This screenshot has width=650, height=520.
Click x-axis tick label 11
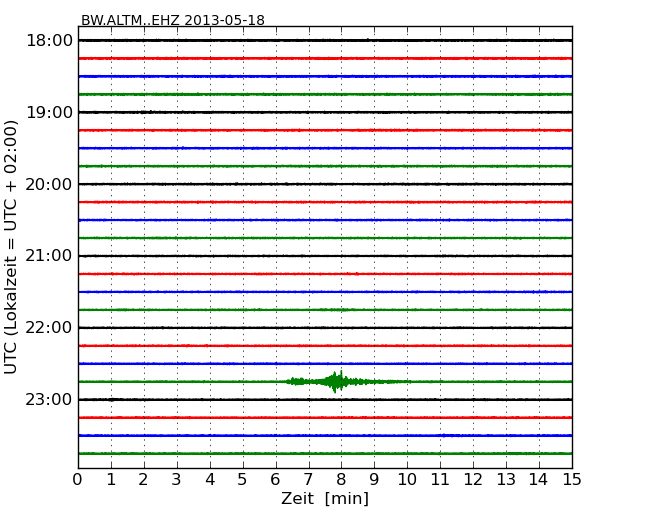[440, 479]
